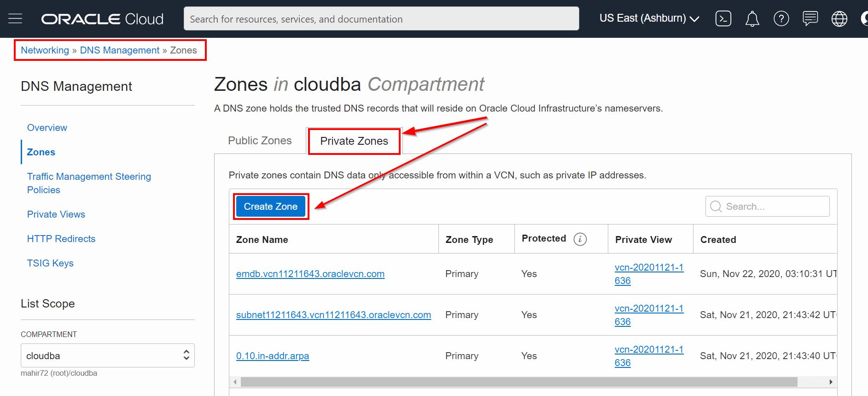Click the Zone Type column header
This screenshot has height=396, width=868.
tap(469, 240)
